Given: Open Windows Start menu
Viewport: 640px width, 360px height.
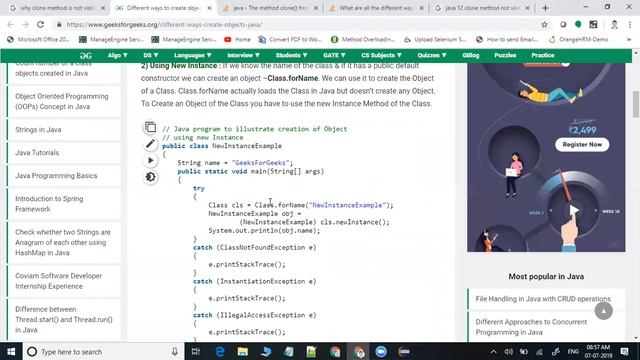Looking at the screenshot, I should click(x=11, y=351).
